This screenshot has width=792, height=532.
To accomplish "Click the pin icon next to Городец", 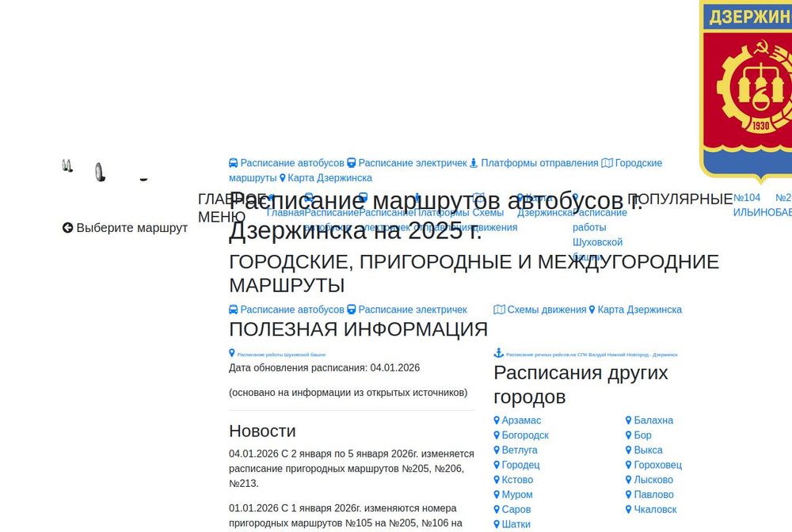I will click(x=497, y=465).
